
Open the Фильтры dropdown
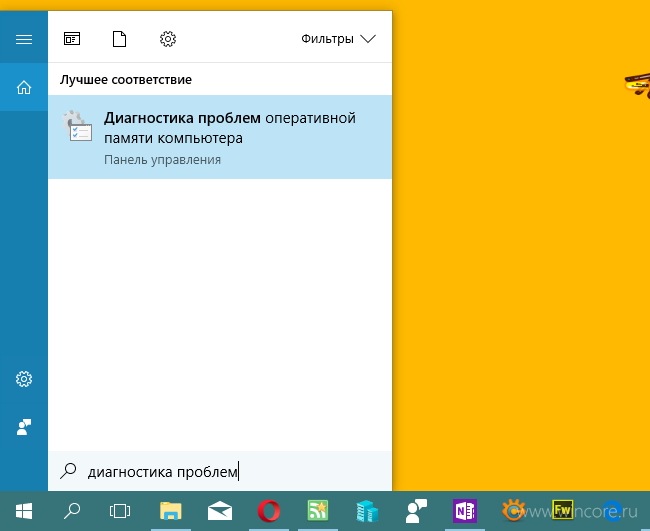338,39
